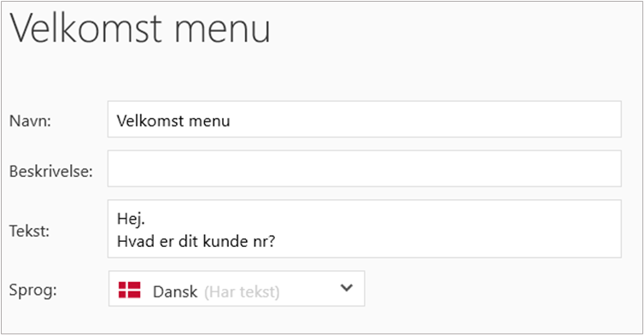Click the grey "(Har tekst)" hint
Image resolution: width=644 pixels, height=335 pixels.
[242, 291]
